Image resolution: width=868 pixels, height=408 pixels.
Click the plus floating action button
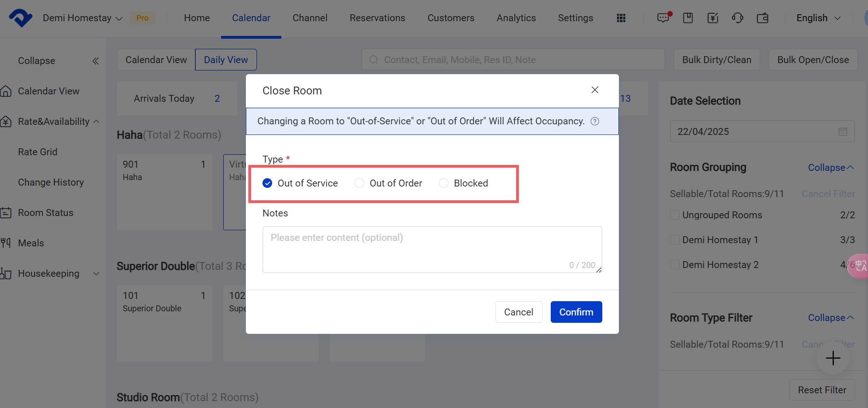[833, 358]
